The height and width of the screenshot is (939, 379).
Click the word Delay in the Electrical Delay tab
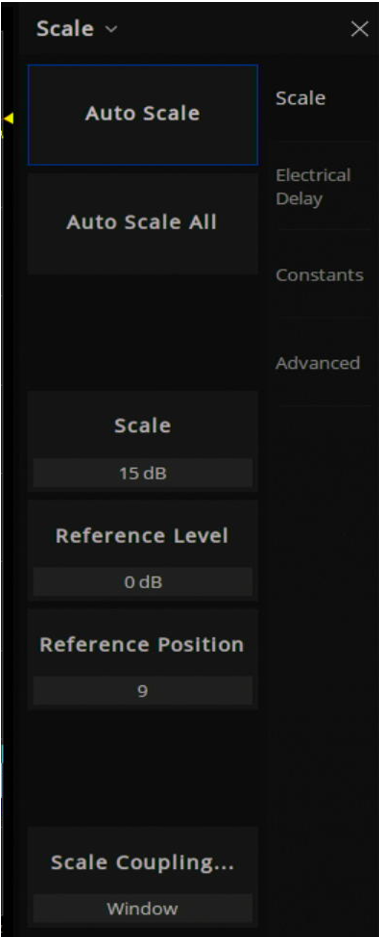coord(299,199)
